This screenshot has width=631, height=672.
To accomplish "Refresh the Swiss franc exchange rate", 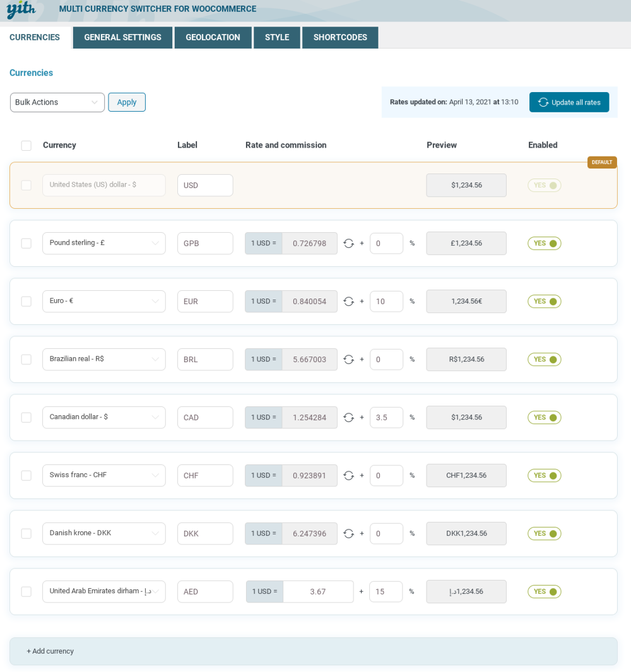I will pos(348,476).
